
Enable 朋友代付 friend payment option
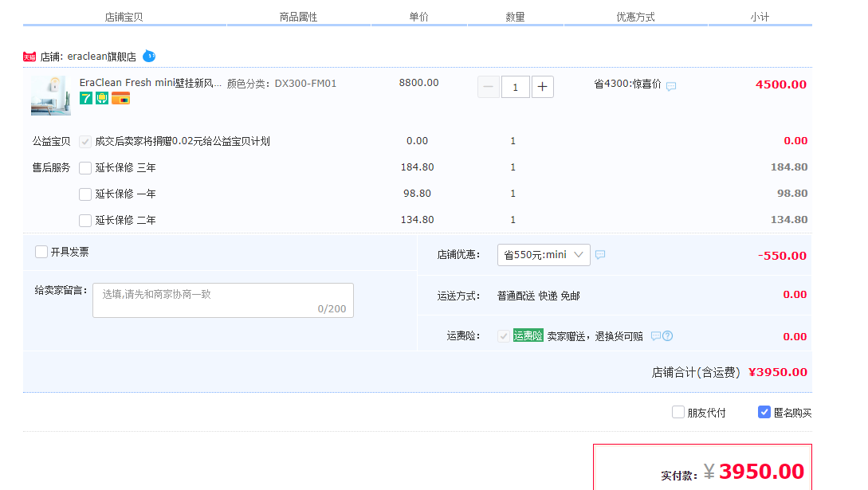tap(678, 412)
